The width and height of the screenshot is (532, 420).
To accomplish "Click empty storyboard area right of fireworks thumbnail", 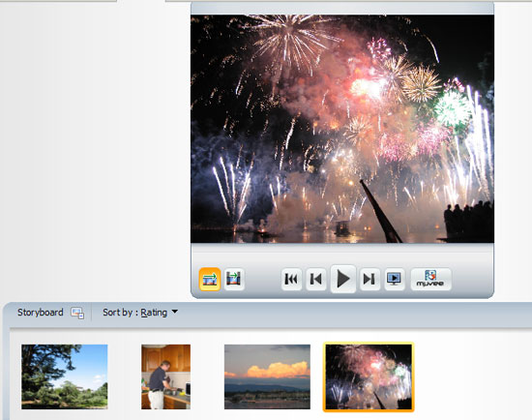I will point(472,376).
